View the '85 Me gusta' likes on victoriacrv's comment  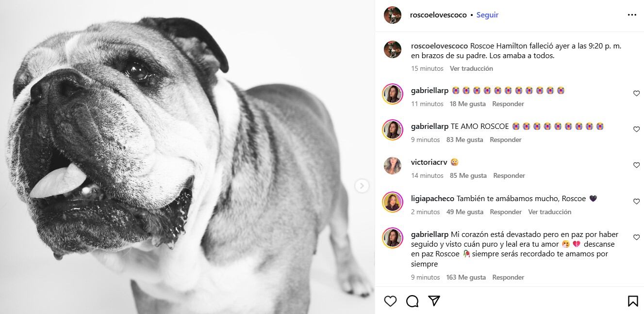468,175
